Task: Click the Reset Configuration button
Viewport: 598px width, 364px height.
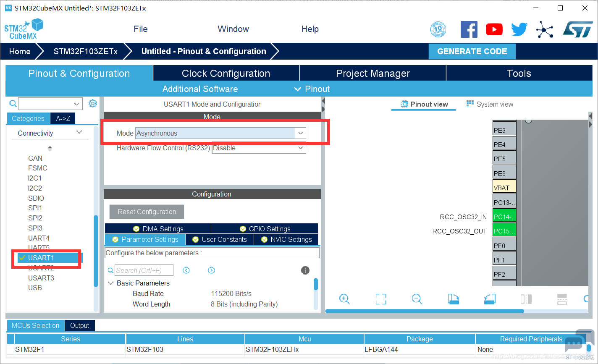Action: click(147, 212)
